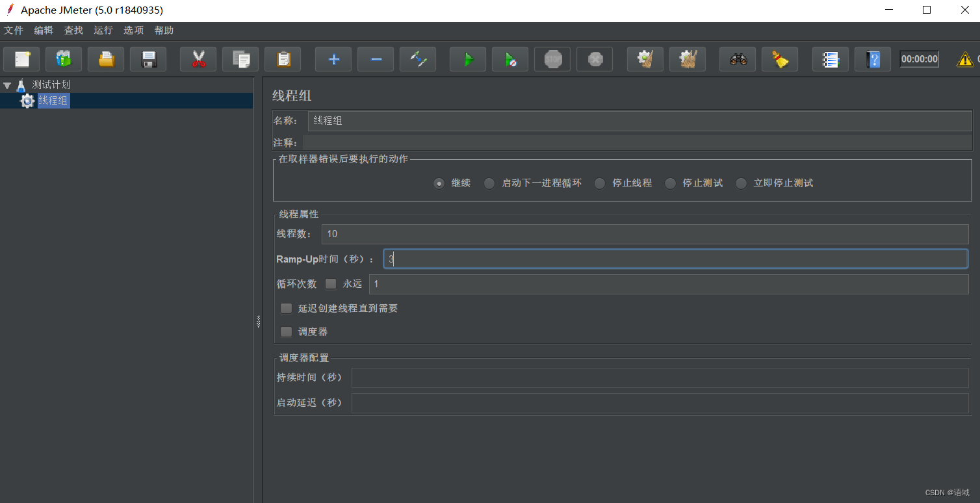Select 线程组 node in the tree

click(53, 101)
